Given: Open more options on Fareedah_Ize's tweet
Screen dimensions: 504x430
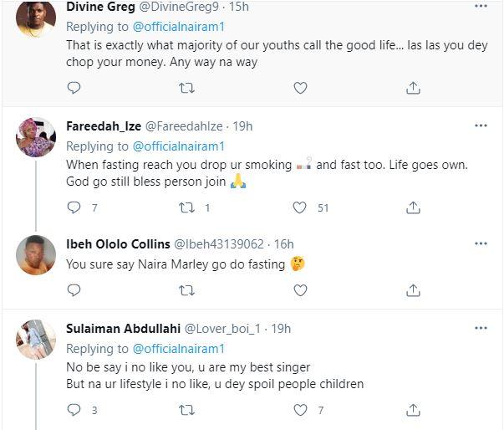Looking at the screenshot, I should point(481,125).
